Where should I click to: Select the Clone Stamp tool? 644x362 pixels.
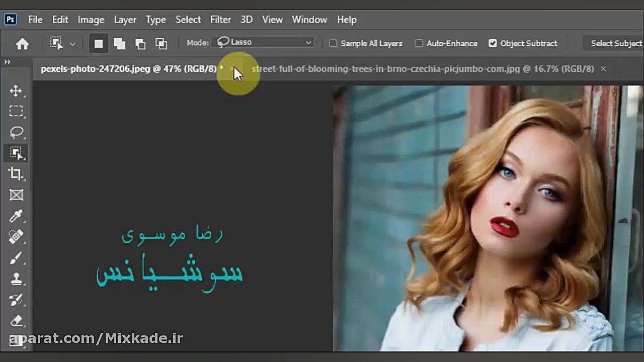(x=16, y=279)
